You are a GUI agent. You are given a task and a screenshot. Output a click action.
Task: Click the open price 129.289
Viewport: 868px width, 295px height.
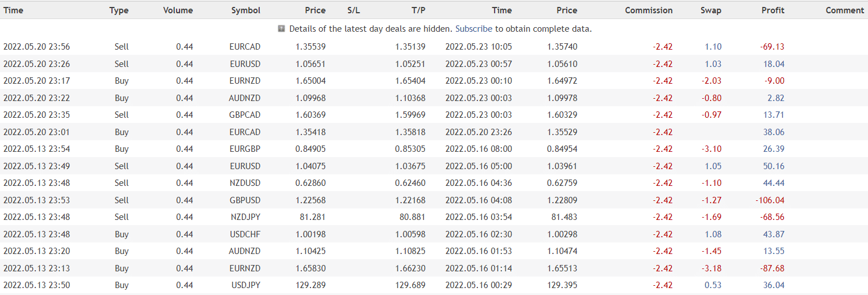(310, 285)
